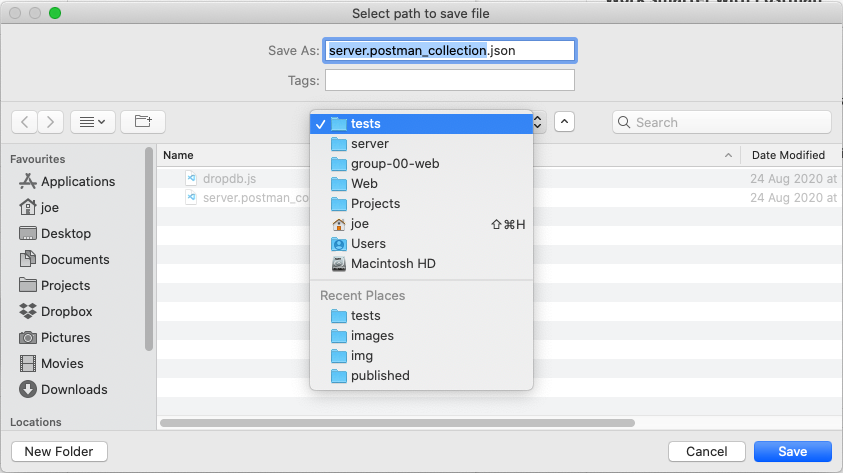Viewport: 843px width, 473px height.
Task: Click the new folder toolbar icon
Action: pos(143,122)
